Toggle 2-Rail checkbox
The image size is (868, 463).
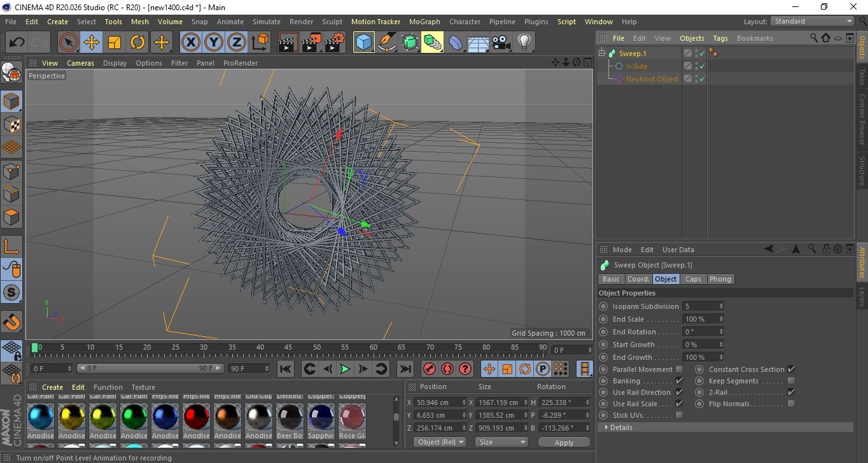[791, 392]
